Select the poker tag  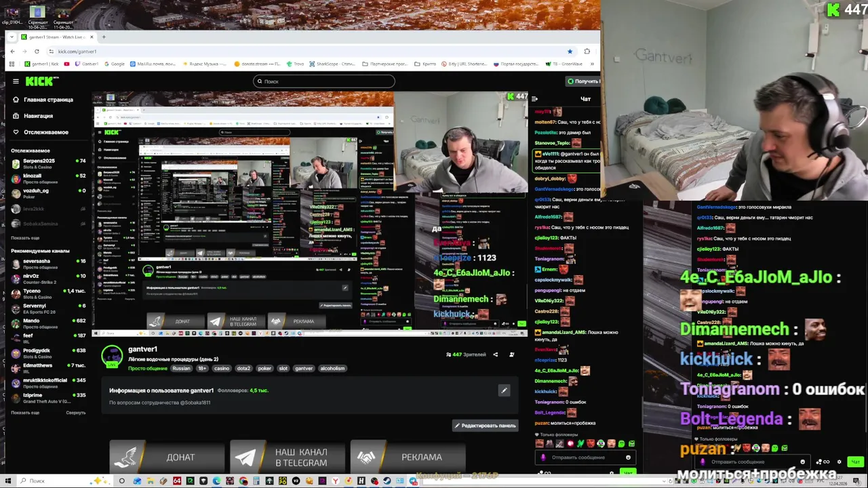click(x=264, y=368)
